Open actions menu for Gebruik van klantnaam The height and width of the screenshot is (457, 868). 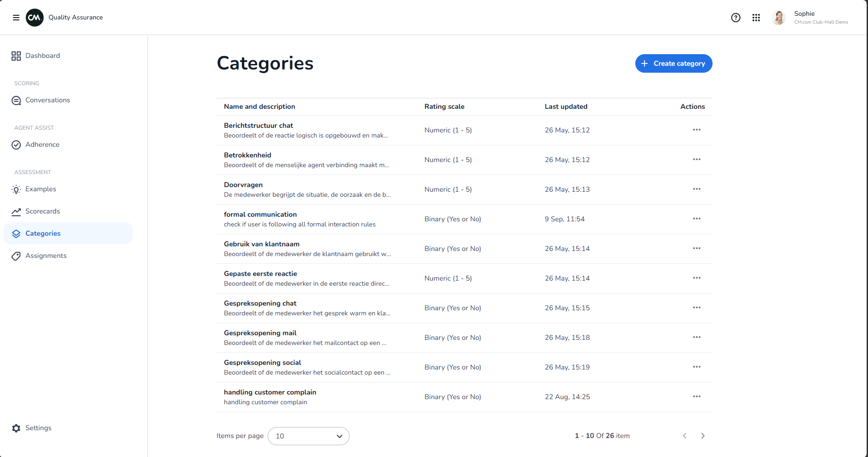[697, 248]
